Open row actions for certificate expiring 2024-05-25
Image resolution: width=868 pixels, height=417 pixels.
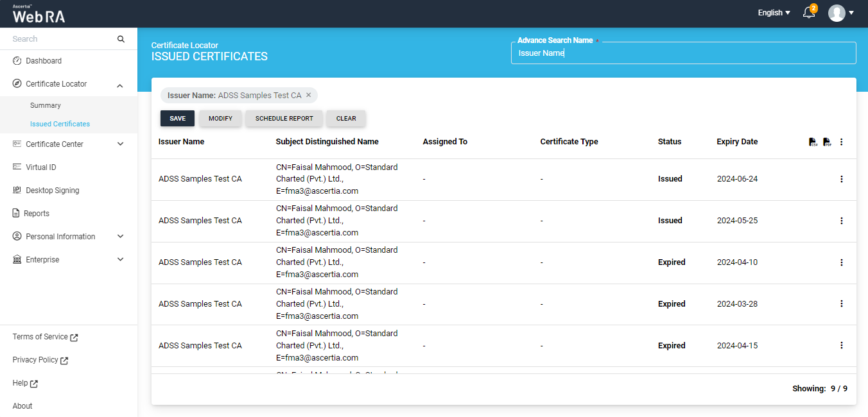[x=842, y=221]
